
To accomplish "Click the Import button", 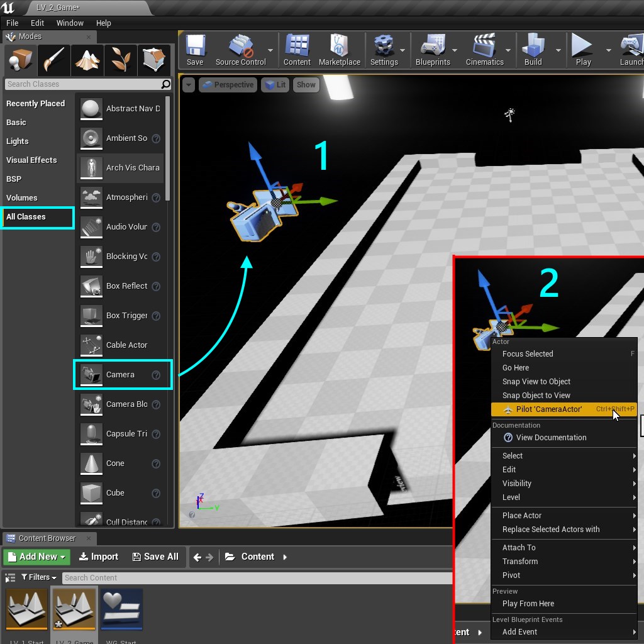I will click(x=99, y=557).
